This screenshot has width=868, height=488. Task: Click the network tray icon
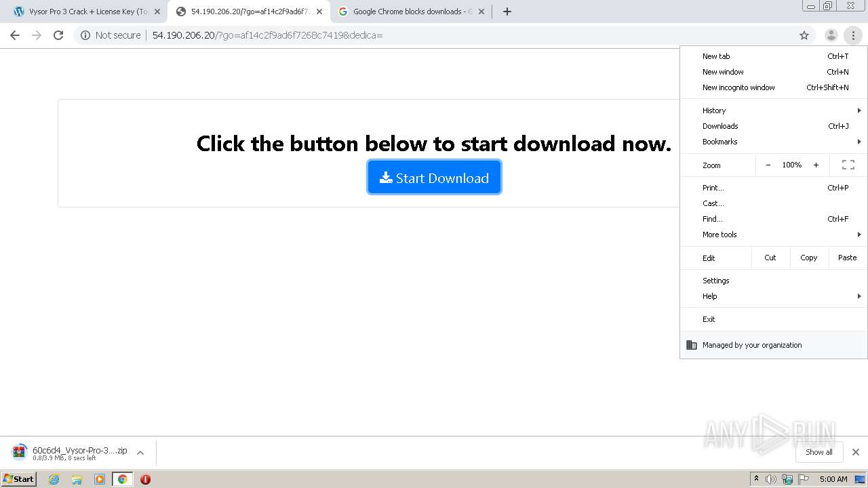[787, 479]
